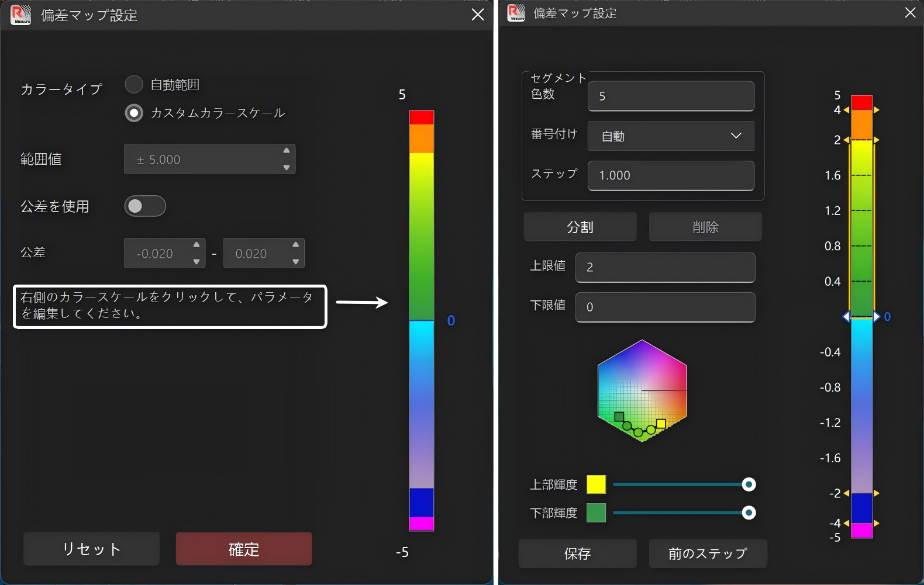This screenshot has width=924, height=585.
Task: Click the magenta segment in left window's color scale
Action: click(422, 524)
